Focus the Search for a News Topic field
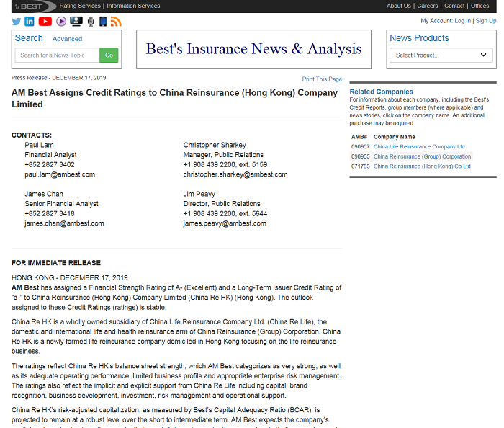Screen dimensions: 504x428 pyautogui.click(x=57, y=55)
